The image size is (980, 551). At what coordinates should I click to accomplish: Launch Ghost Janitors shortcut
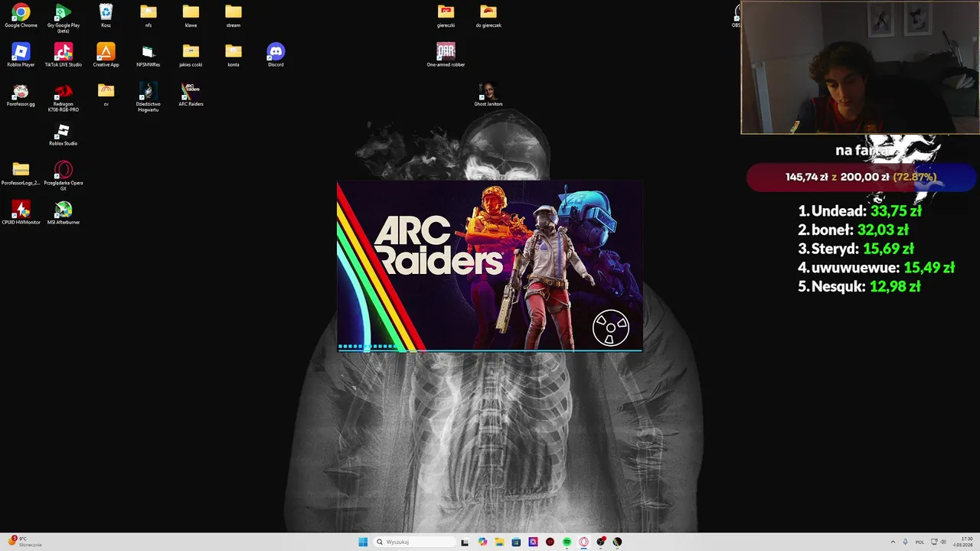click(488, 95)
